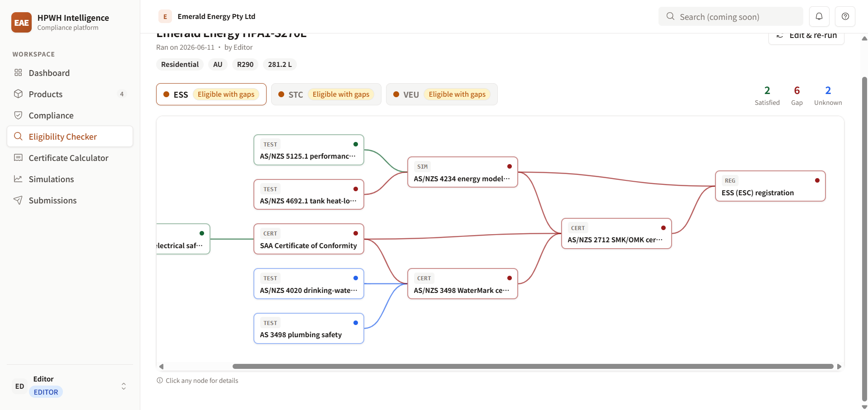Open ESS (ESC) registration node
Image resolution: width=868 pixels, height=410 pixels.
[x=770, y=186]
